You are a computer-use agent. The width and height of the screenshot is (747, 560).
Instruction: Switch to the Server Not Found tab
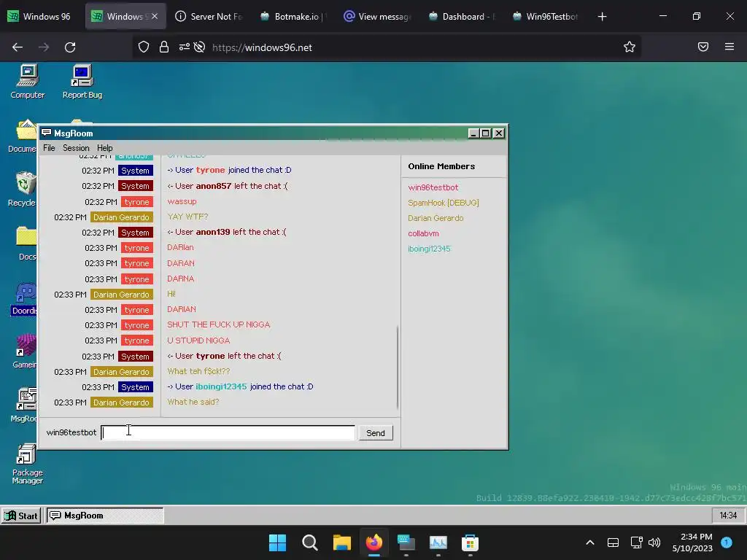pyautogui.click(x=209, y=17)
